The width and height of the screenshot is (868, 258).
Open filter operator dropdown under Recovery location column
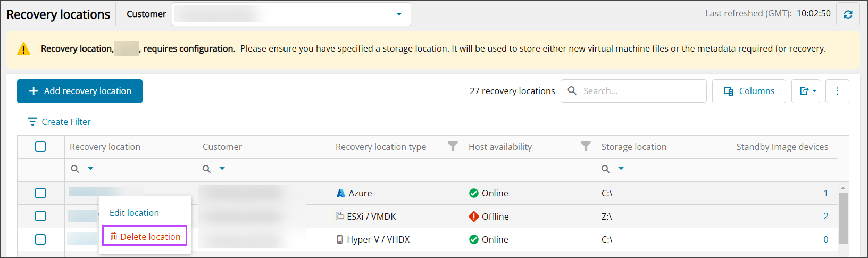tap(90, 169)
